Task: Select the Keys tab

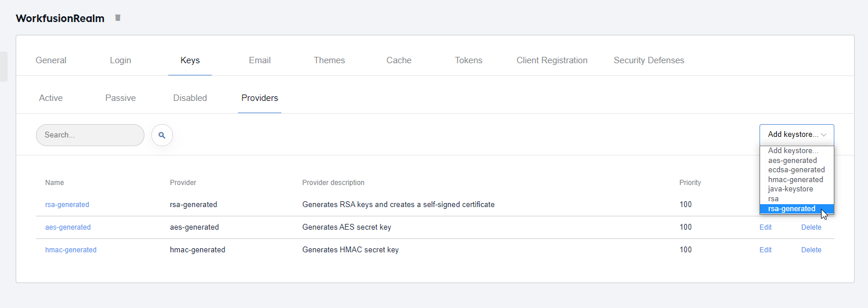Action: 190,60
